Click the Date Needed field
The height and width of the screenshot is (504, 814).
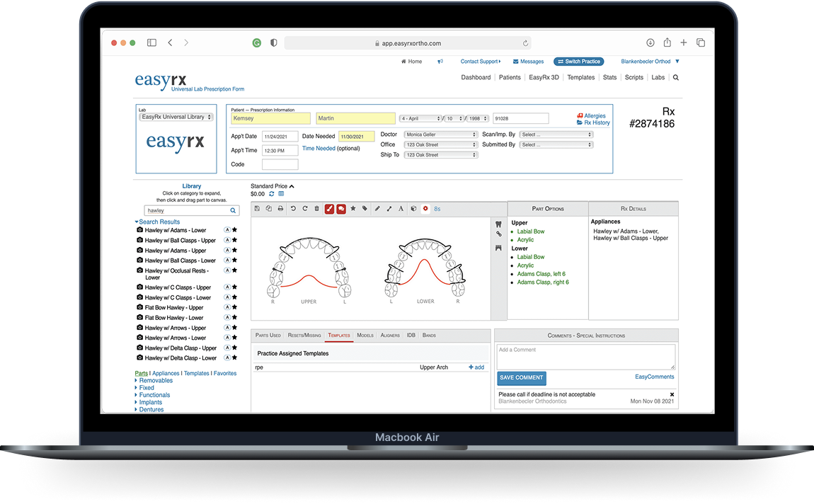(x=356, y=137)
